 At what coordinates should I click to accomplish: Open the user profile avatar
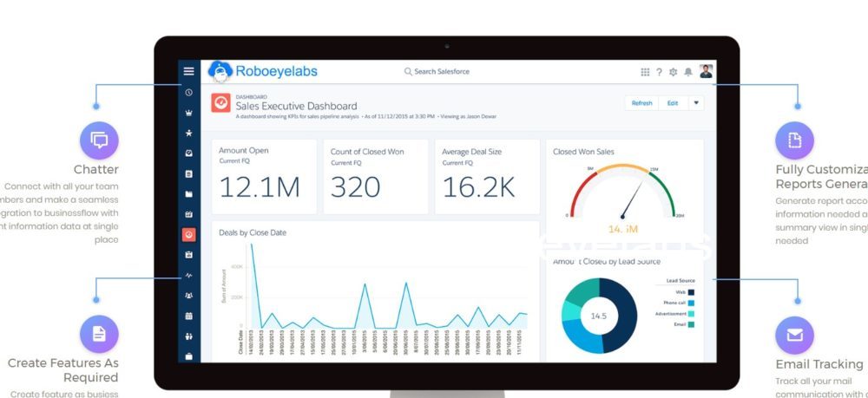point(706,71)
